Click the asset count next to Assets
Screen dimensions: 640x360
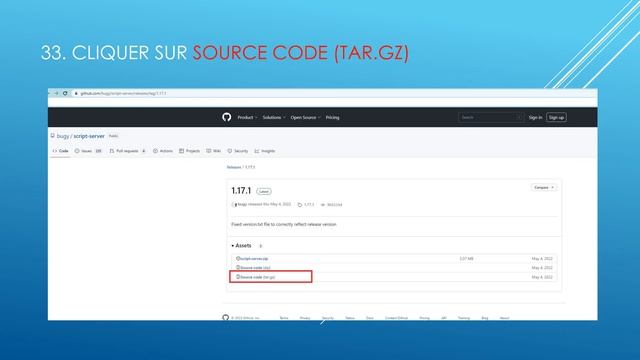click(x=260, y=246)
